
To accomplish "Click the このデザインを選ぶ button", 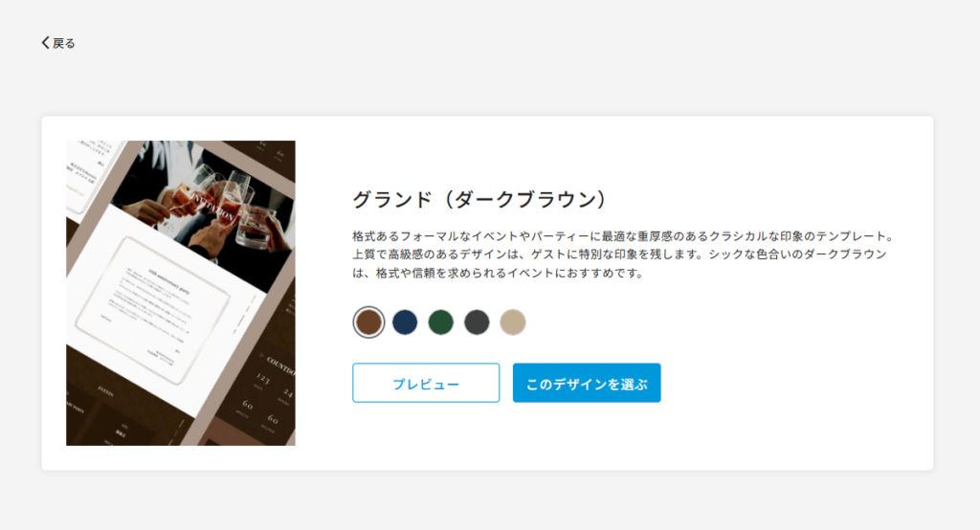I will (x=587, y=383).
